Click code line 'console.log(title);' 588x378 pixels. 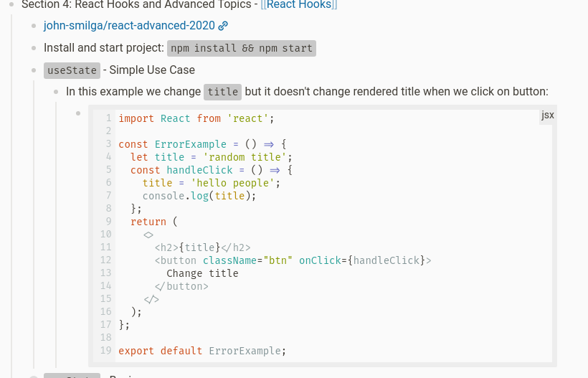(x=199, y=196)
